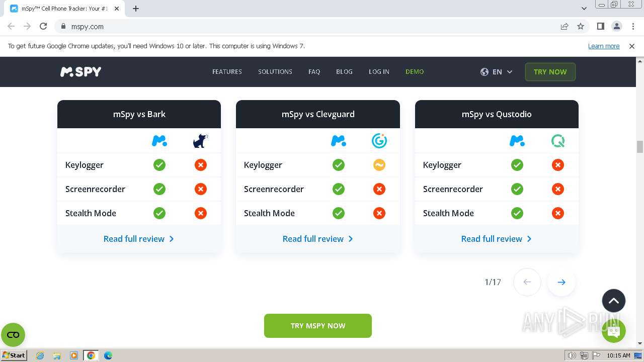Expand Read full review chevron for Bark
Viewport: 644px width, 362px height.
pyautogui.click(x=172, y=239)
